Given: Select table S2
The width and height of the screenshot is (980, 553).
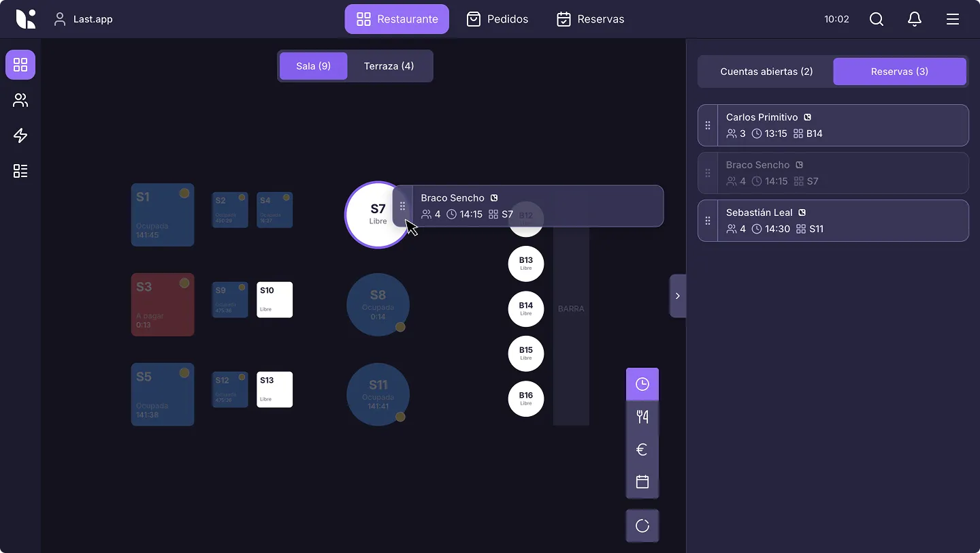Looking at the screenshot, I should point(230,210).
